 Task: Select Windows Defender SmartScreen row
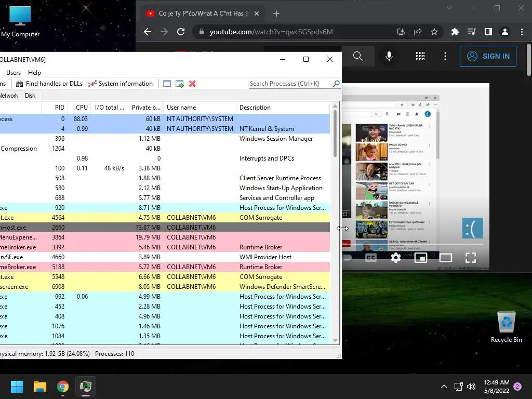[x=165, y=287]
